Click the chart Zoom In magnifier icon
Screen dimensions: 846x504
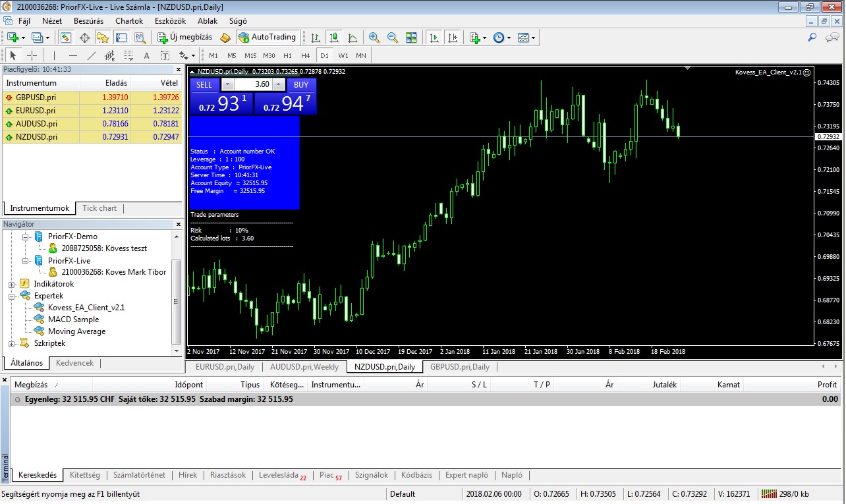click(374, 38)
